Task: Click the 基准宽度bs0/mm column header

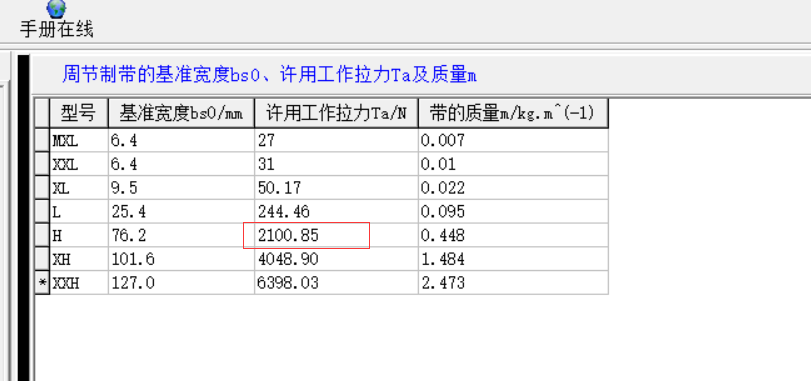Action: coord(181,113)
